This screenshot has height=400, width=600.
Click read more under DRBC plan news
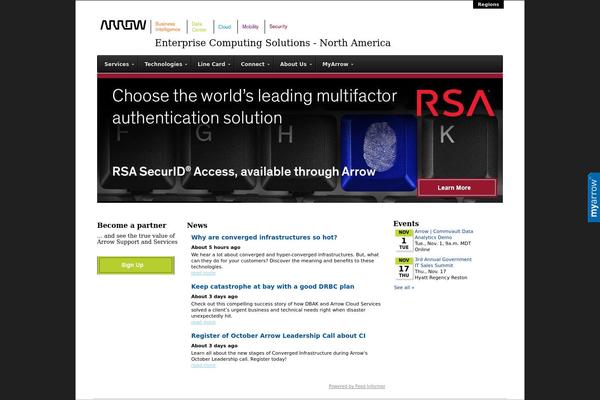(x=203, y=322)
